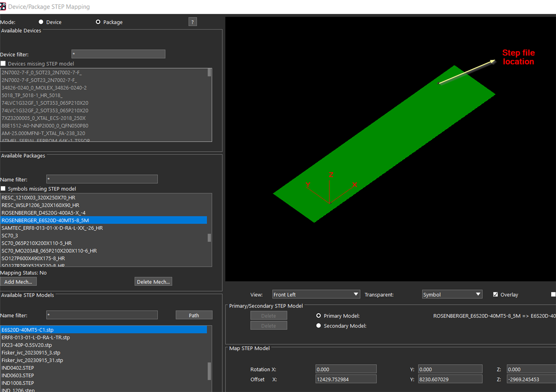
Task: Select the Primary Model radio button
Action: click(319, 316)
